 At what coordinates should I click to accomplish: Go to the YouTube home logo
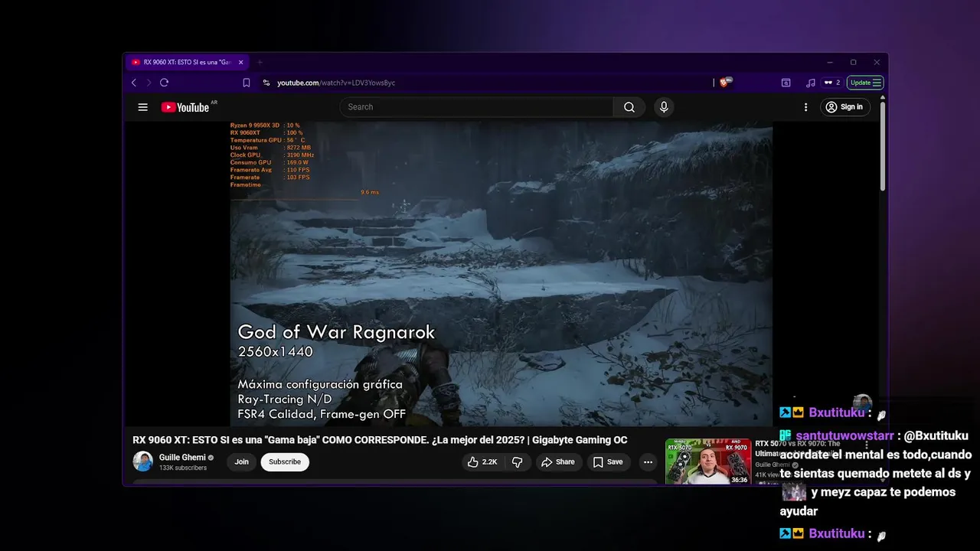click(186, 107)
